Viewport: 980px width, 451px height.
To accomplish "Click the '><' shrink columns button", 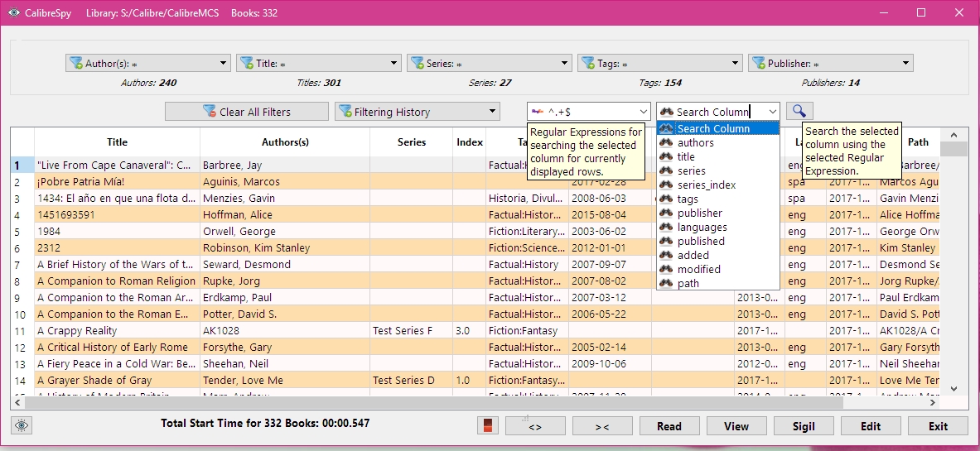I will pyautogui.click(x=602, y=426).
